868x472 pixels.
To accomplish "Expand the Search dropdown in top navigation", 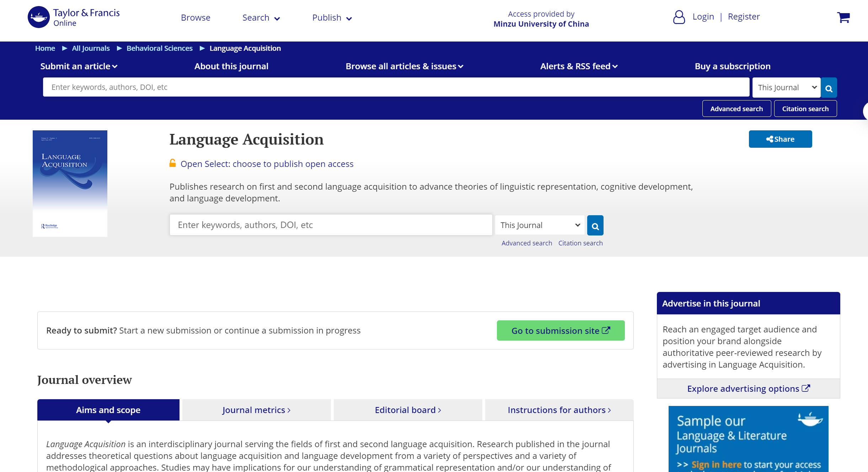I will 261,17.
